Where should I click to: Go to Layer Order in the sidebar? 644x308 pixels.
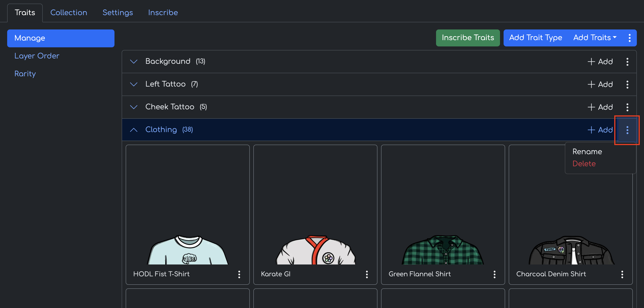pyautogui.click(x=37, y=56)
